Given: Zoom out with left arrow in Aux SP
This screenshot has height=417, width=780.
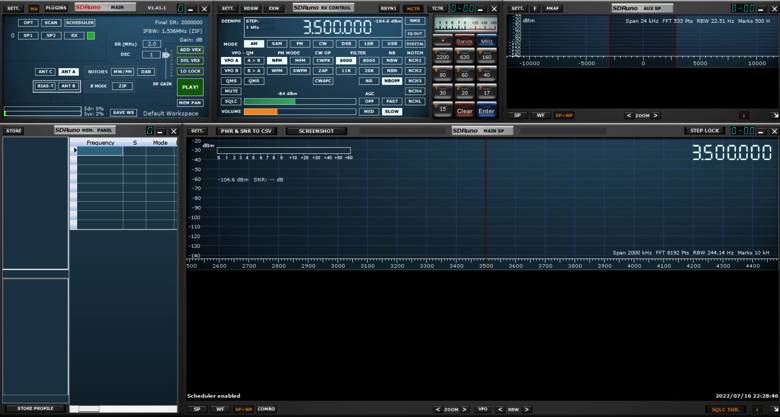Looking at the screenshot, I should 629,115.
